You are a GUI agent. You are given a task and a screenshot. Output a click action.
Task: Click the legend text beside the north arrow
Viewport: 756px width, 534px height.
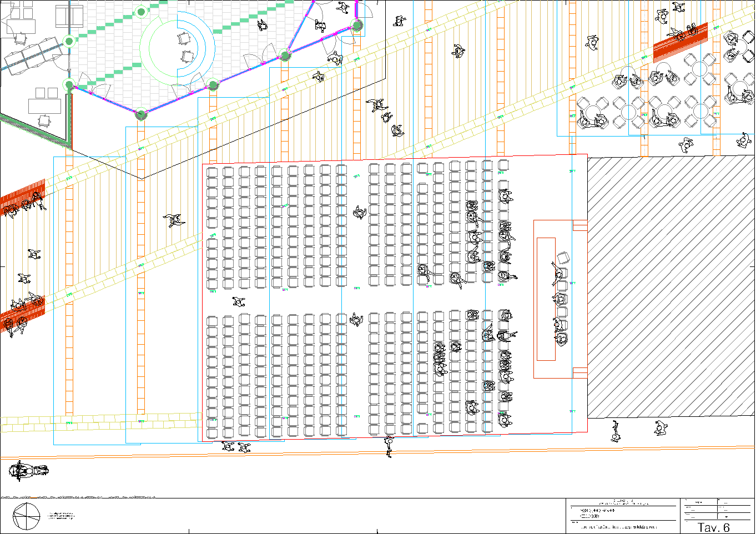tap(61, 516)
